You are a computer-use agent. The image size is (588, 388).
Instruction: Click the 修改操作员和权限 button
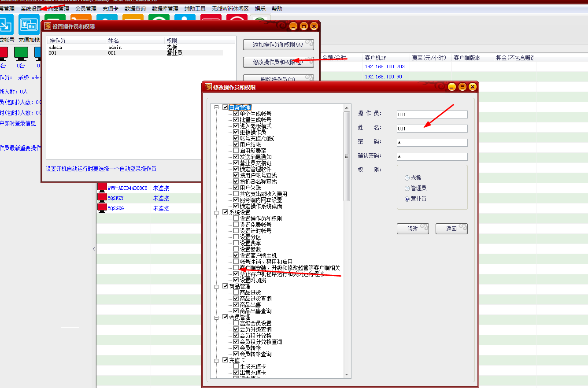pos(278,62)
